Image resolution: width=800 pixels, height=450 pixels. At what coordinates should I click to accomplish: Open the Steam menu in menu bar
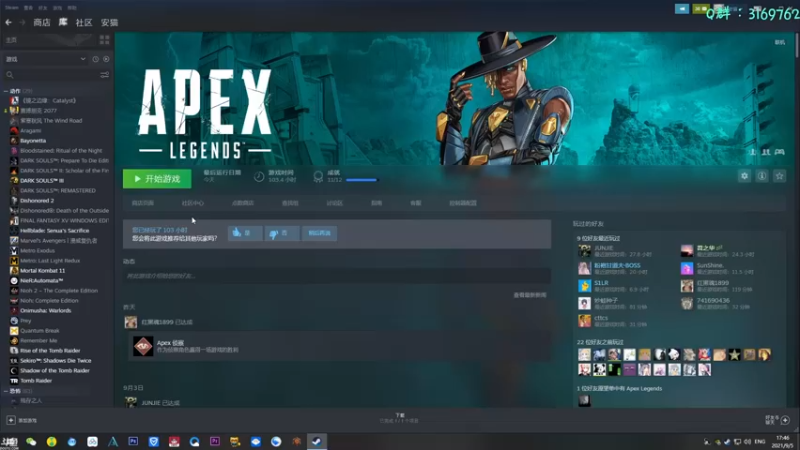[11, 8]
